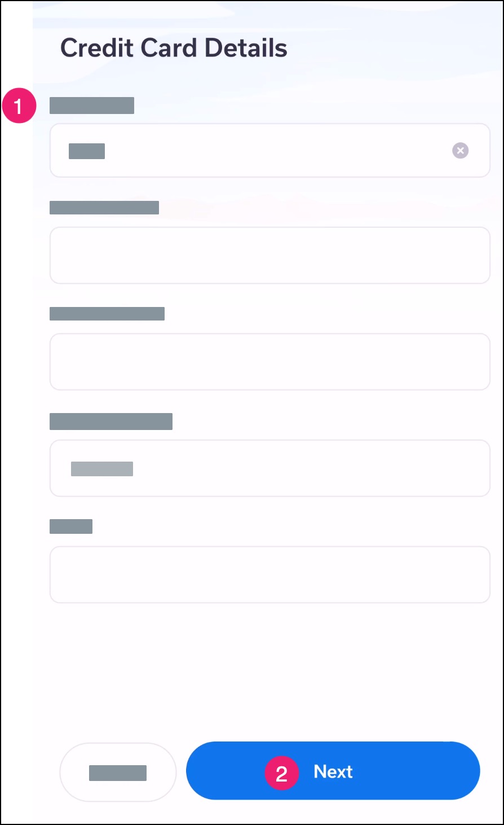Click the redacted label above third field
Viewport: 504px width, 825px height.
point(107,314)
